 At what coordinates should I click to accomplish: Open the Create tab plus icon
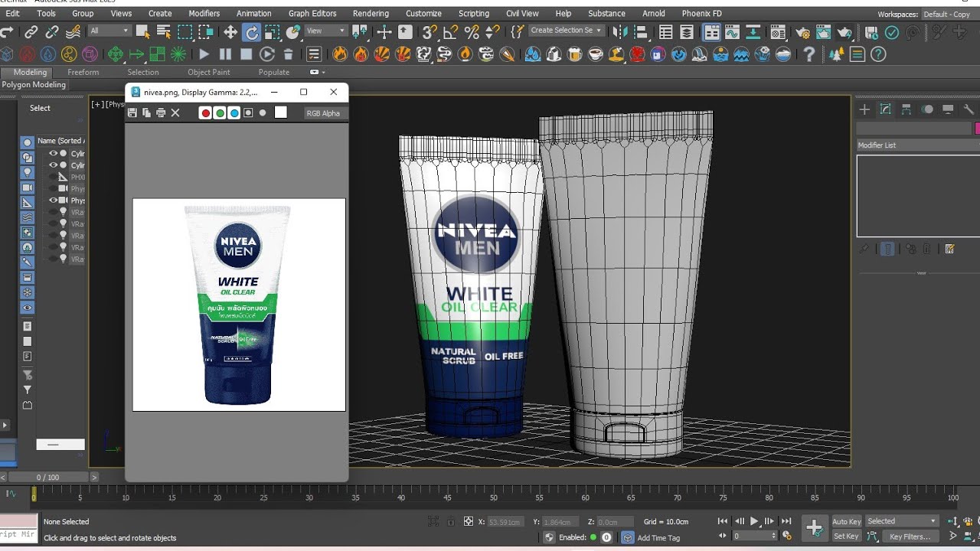[x=864, y=109]
